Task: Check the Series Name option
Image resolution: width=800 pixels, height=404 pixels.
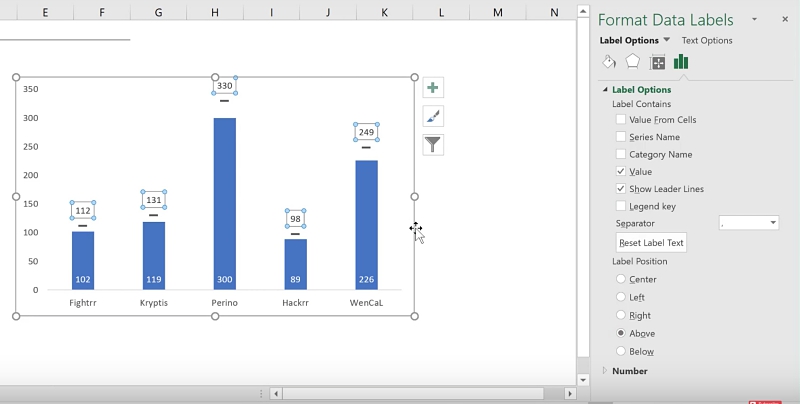Action: pos(621,137)
